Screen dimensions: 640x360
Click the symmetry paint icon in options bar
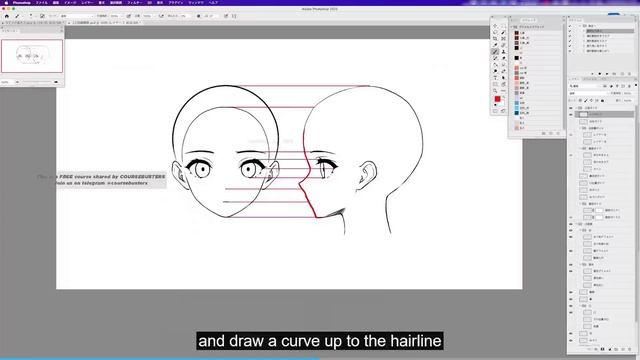pyautogui.click(x=234, y=16)
